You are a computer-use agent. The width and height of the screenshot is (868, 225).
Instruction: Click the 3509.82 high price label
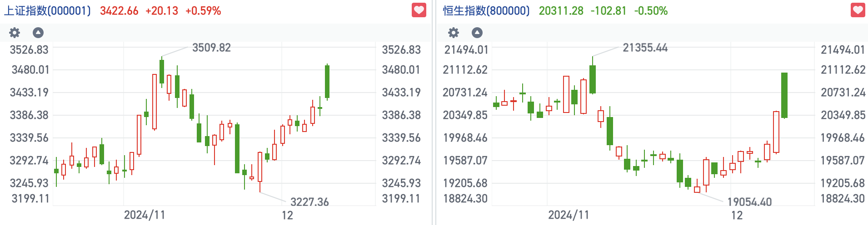(x=211, y=48)
